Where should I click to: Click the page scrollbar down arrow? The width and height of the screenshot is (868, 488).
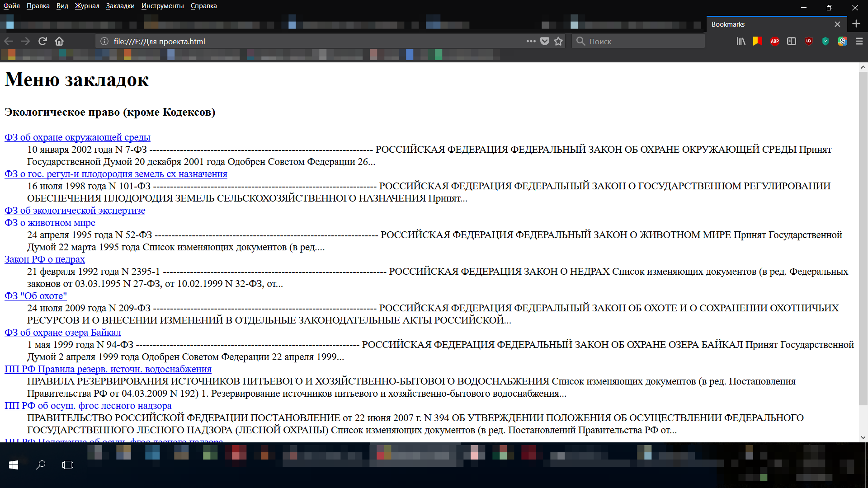(863, 437)
